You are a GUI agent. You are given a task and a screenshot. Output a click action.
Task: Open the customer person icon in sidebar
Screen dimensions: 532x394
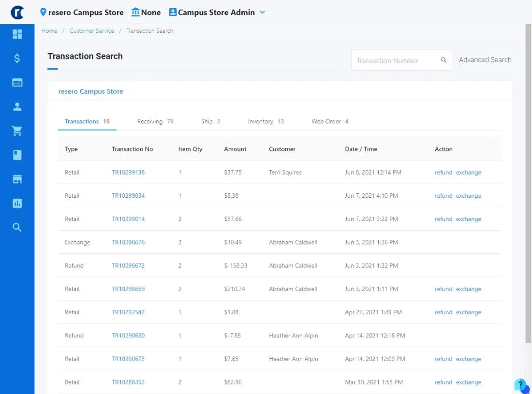click(x=17, y=107)
